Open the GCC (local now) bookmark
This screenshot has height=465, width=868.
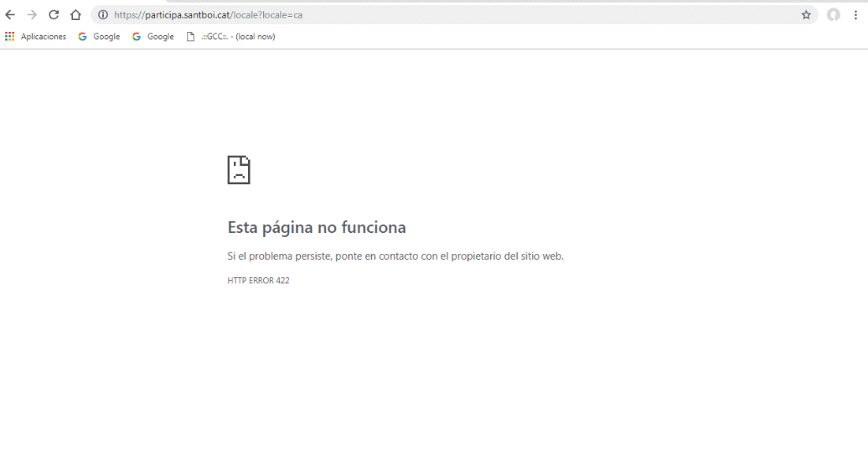(238, 37)
